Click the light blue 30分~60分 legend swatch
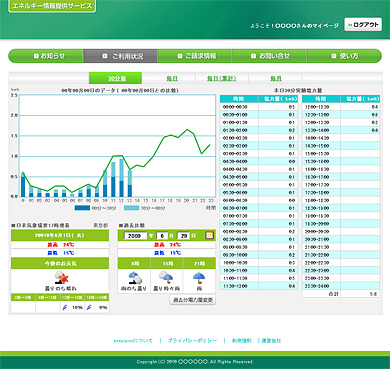This screenshot has height=369, width=390. (131, 208)
